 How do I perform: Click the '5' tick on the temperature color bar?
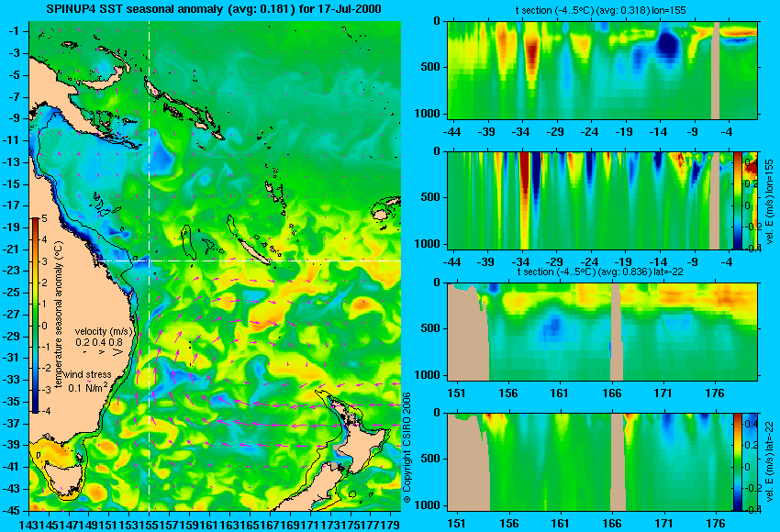coord(44,219)
